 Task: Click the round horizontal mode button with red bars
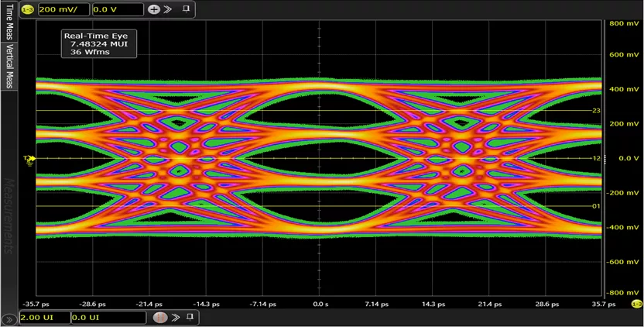pos(160,318)
